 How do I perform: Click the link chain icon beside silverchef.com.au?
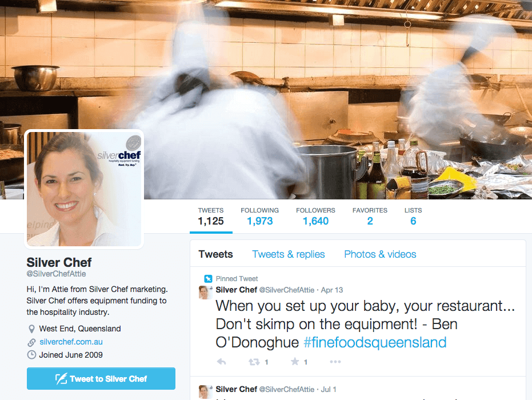click(31, 342)
